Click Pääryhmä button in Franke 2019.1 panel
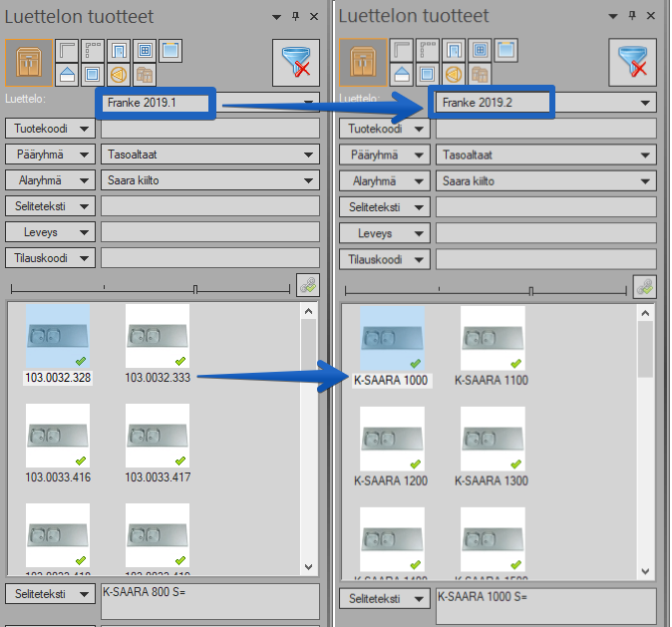The width and height of the screenshot is (672, 627). (x=50, y=155)
